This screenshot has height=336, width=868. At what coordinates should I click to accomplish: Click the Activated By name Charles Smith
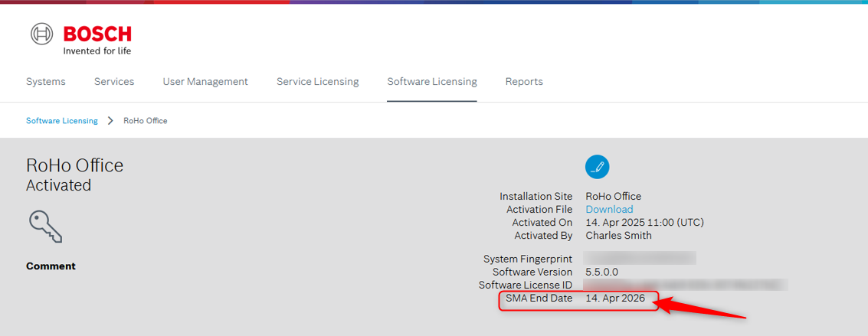coord(618,236)
